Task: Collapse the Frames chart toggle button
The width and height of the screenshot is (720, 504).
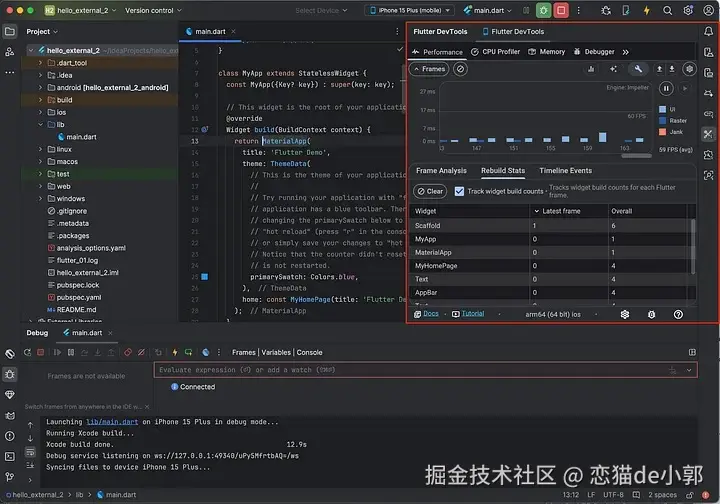Action: point(429,69)
